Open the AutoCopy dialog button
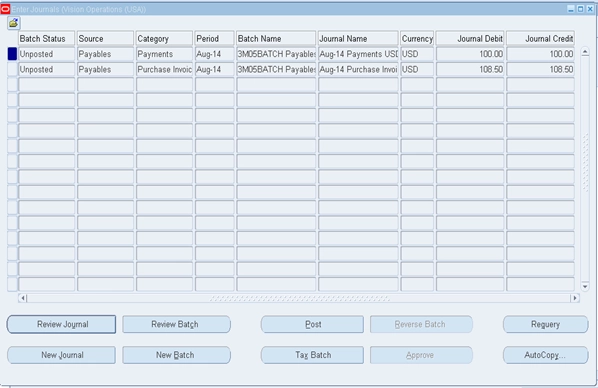 click(x=545, y=355)
